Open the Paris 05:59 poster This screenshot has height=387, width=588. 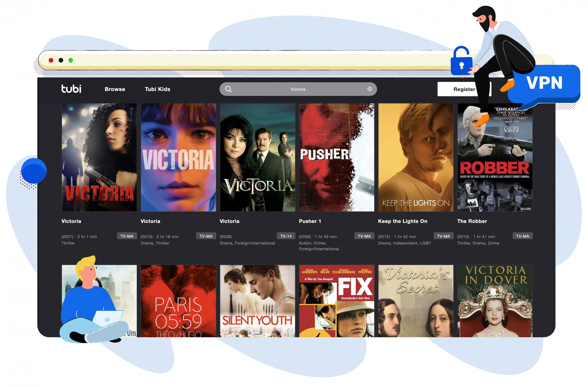(178, 301)
